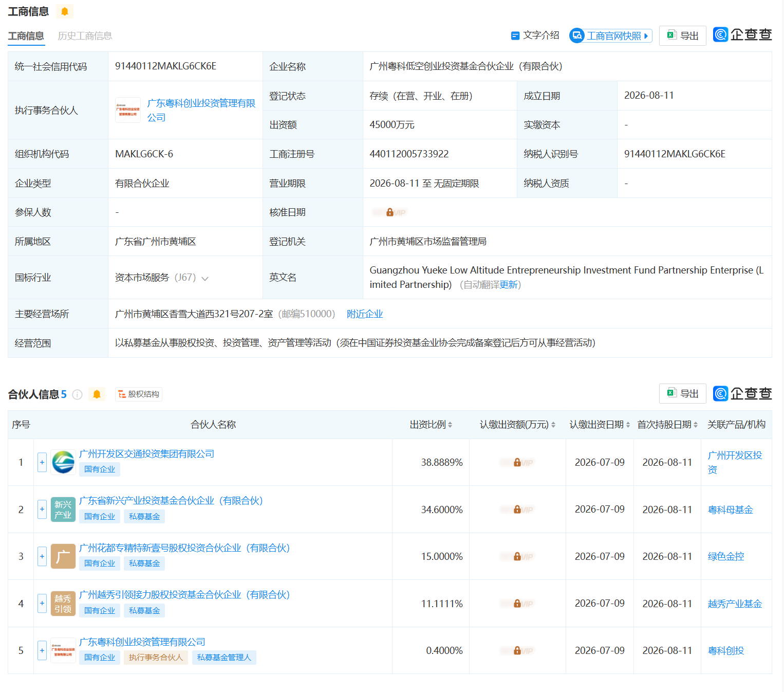Click the 更新 link after auto-translation

point(509,285)
